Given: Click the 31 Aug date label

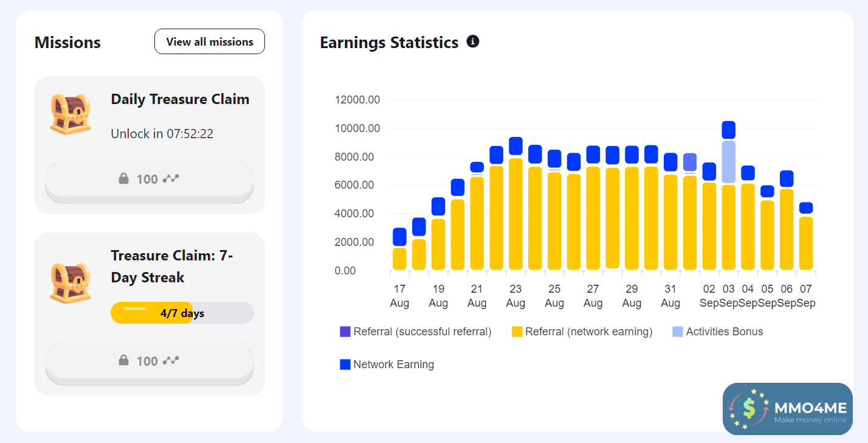Looking at the screenshot, I should pyautogui.click(x=670, y=296).
